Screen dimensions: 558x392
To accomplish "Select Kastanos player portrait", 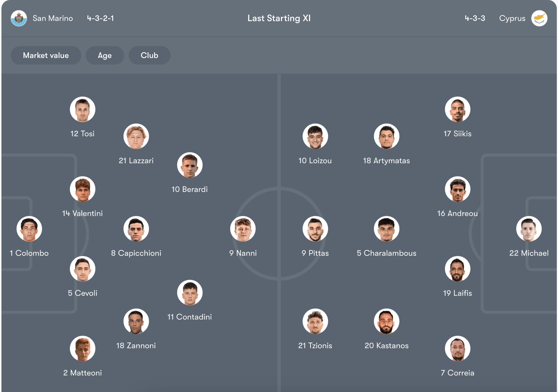I will (386, 321).
